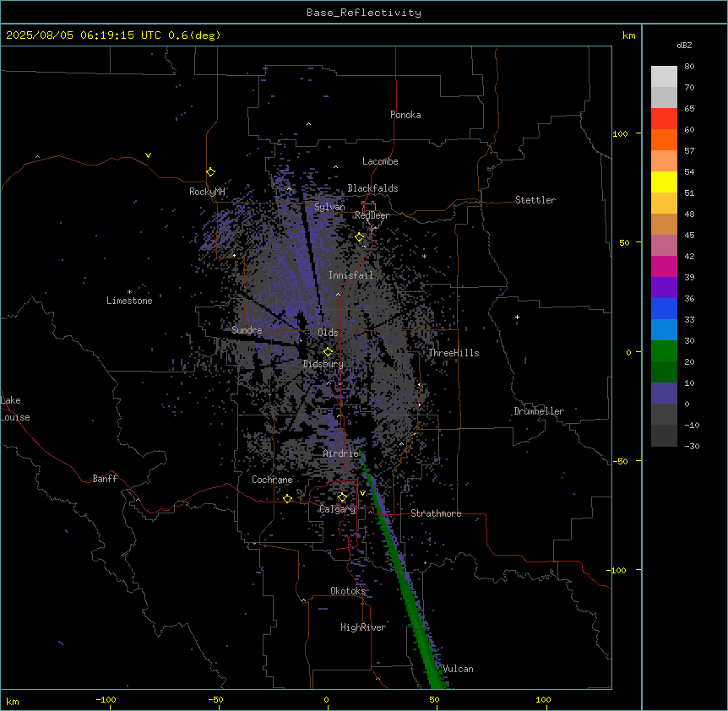Select the orange 57-60 dBZ legend swatch

point(664,139)
